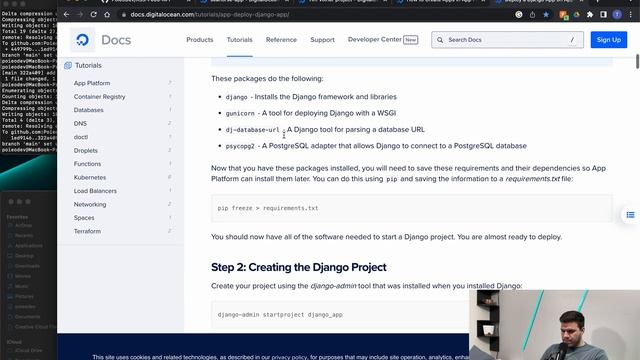Expand Functions in the sidebar

coord(87,164)
